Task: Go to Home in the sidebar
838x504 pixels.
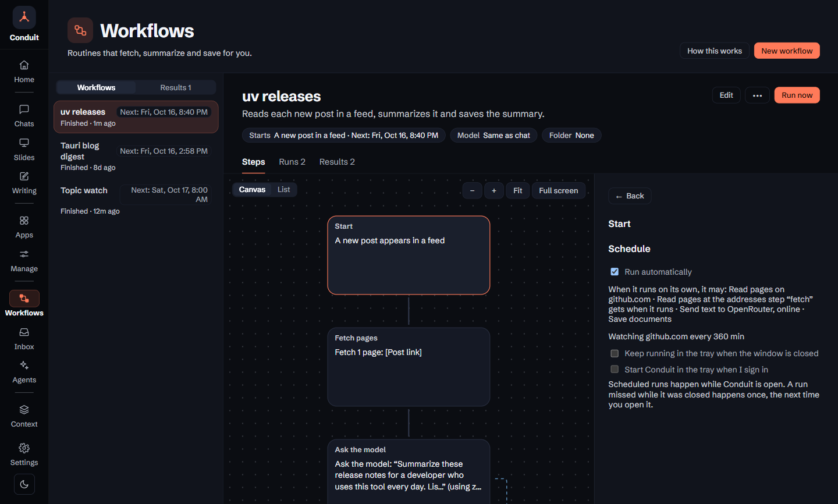Action: 24,72
